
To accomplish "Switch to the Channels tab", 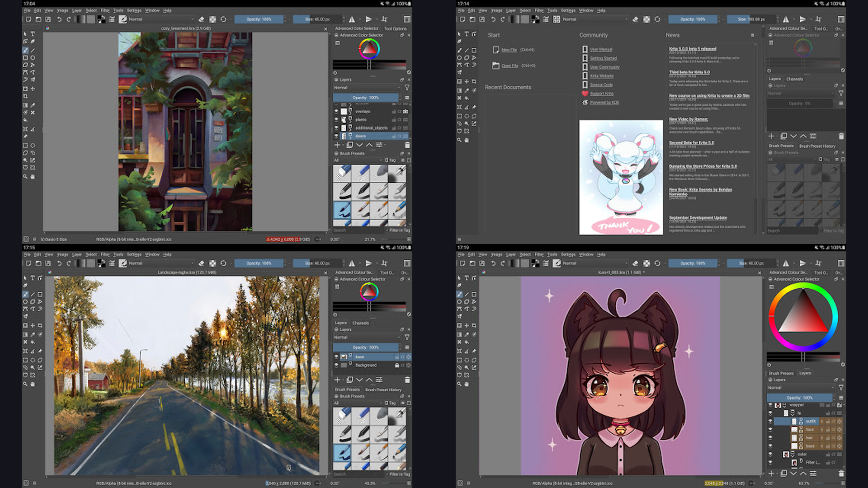I will [x=362, y=323].
